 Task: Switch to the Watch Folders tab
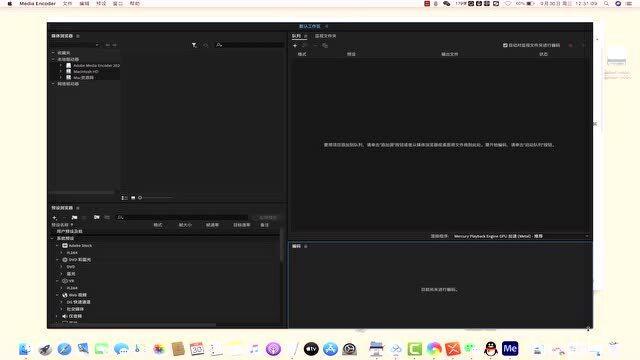tap(325, 36)
